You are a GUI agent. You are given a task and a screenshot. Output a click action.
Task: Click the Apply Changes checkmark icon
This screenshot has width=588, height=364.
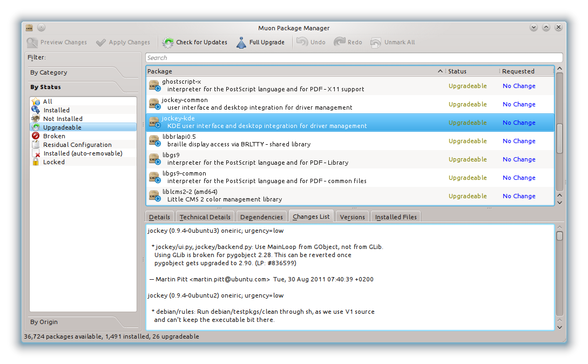click(101, 43)
